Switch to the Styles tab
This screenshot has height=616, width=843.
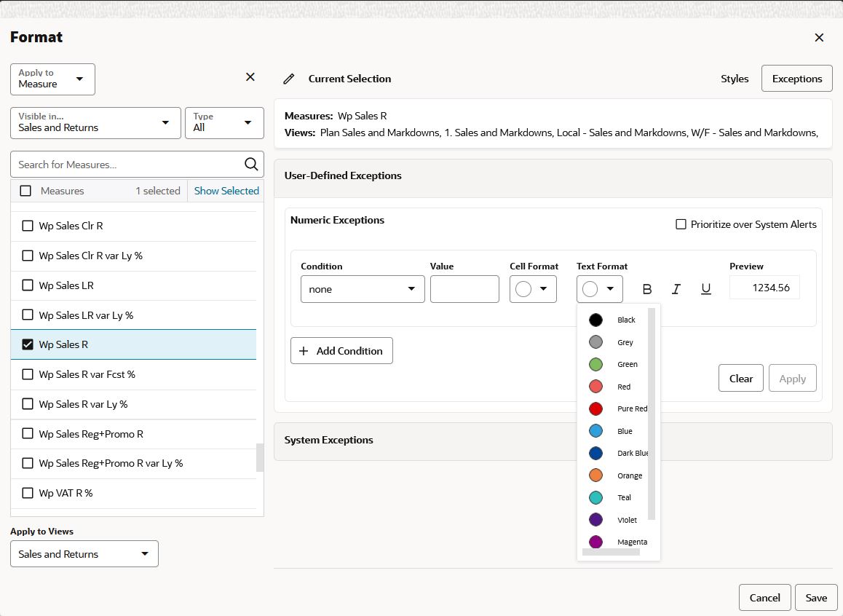point(735,79)
